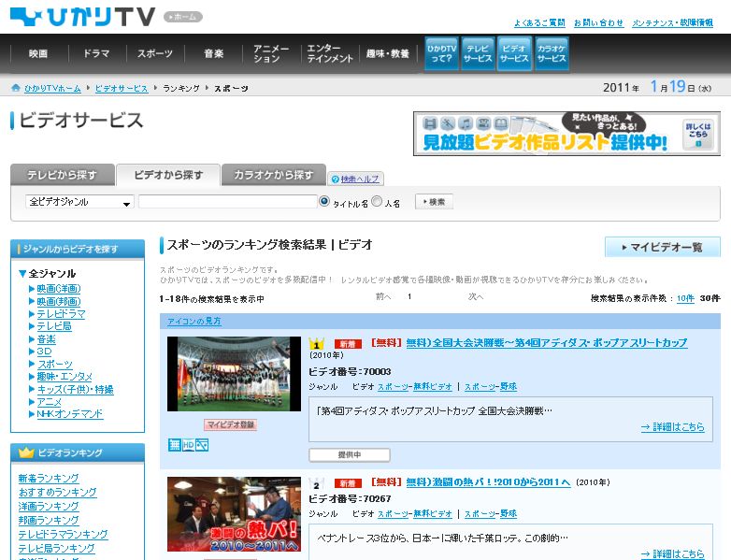Open 新着ランキング link
This screenshot has width=731, height=560.
[49, 479]
